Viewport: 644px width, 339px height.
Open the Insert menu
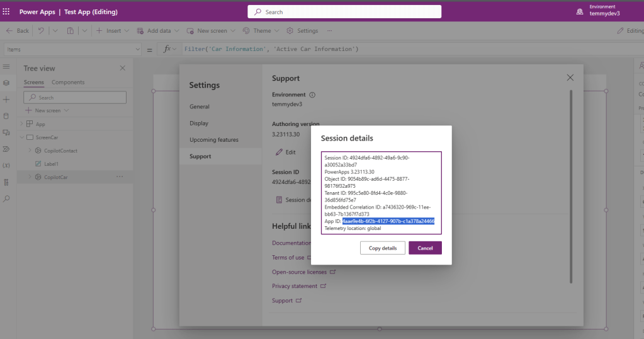coord(113,31)
